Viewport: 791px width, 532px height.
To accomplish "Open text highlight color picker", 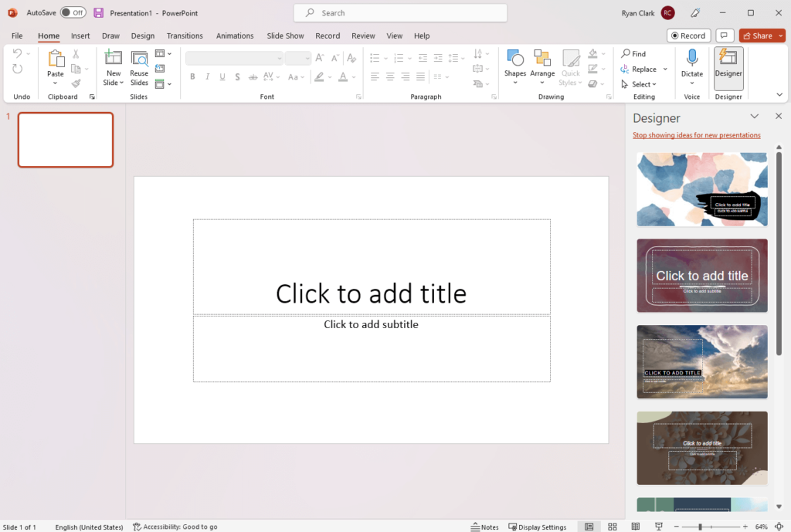I will coord(330,77).
